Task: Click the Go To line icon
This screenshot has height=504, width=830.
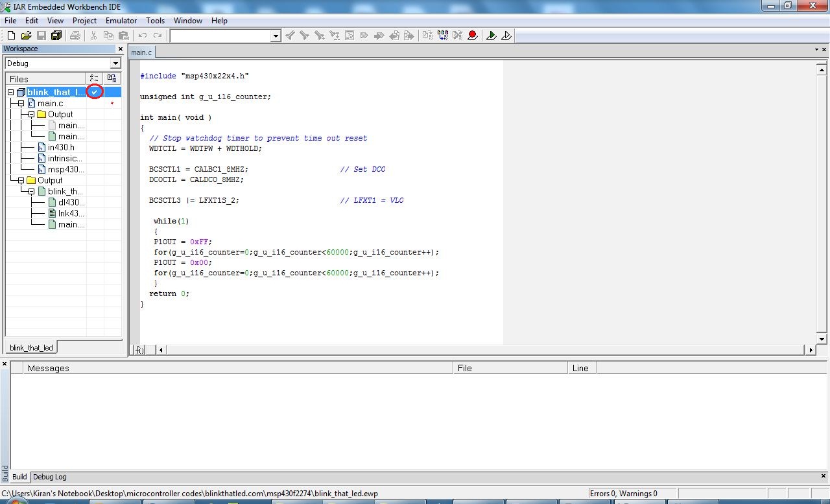Action: [349, 36]
